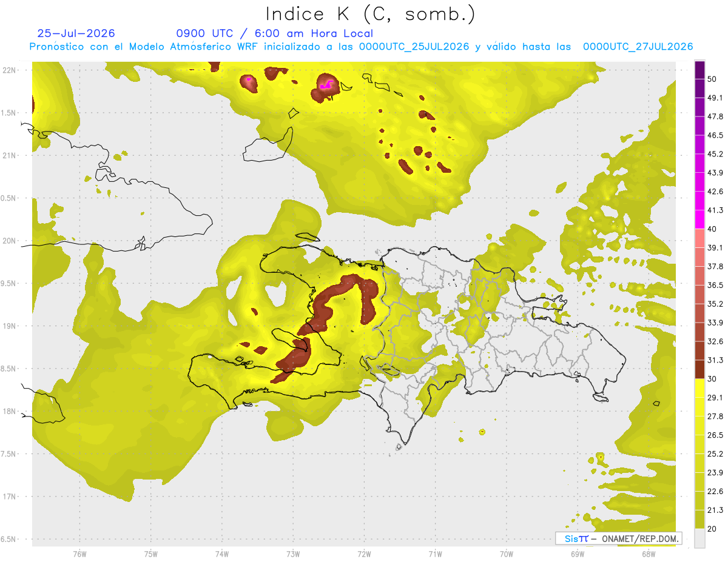Pick the dark brown swatch between 30 and 31.3
Image resolution: width=728 pixels, height=562 pixels.
pyautogui.click(x=699, y=369)
